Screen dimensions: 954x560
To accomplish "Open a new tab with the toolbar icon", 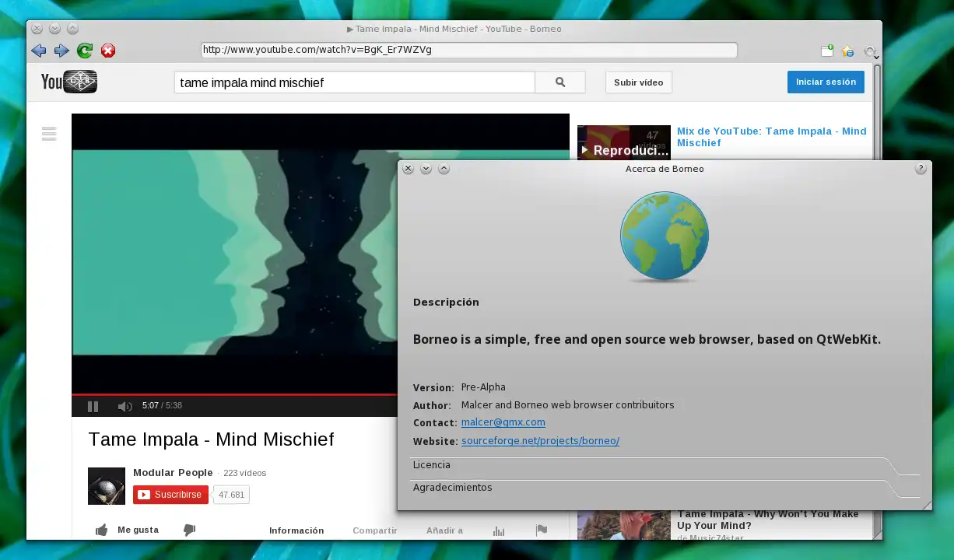I will [827, 51].
